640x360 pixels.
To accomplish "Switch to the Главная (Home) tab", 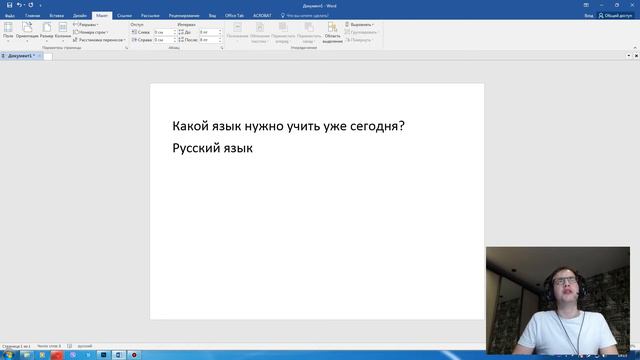I will point(33,16).
